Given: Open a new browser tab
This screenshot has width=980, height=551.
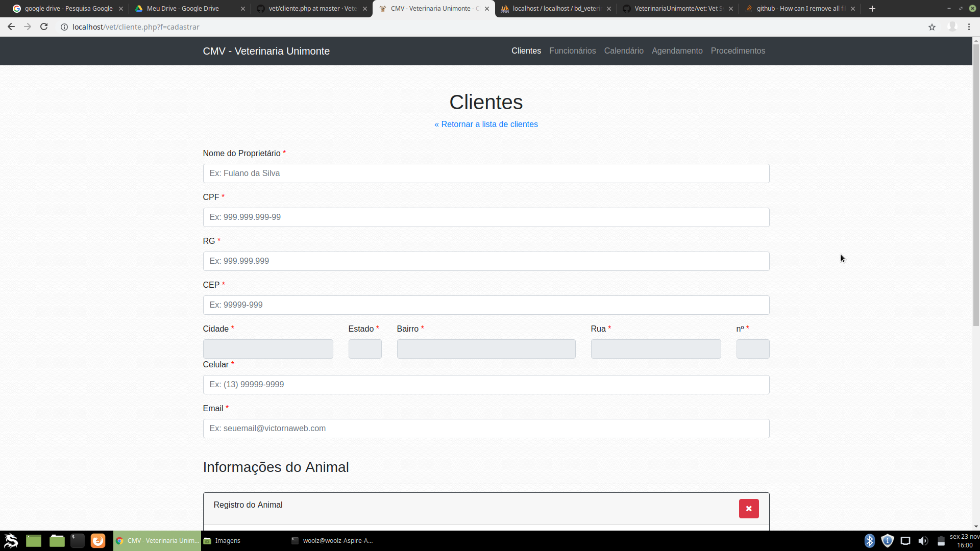Looking at the screenshot, I should coord(872,9).
